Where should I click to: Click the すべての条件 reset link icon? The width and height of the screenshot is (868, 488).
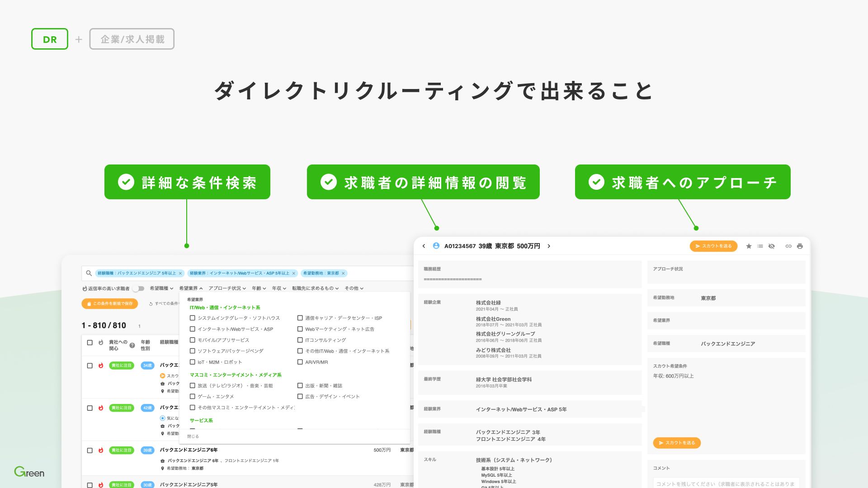pos(151,304)
